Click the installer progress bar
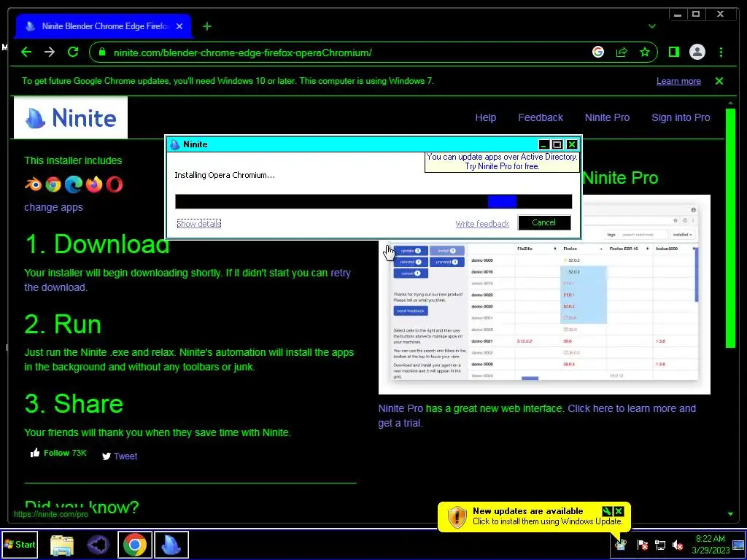The width and height of the screenshot is (747, 560). point(373,201)
